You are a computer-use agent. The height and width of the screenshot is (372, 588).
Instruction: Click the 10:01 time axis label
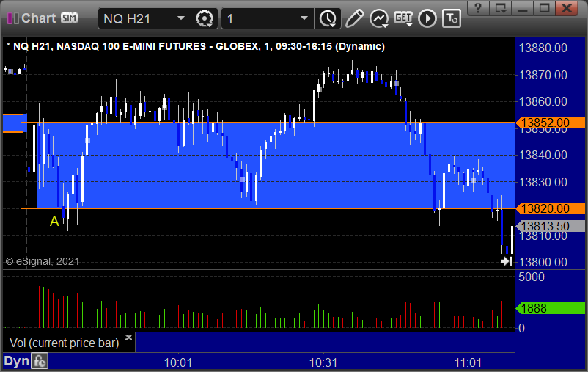(177, 362)
